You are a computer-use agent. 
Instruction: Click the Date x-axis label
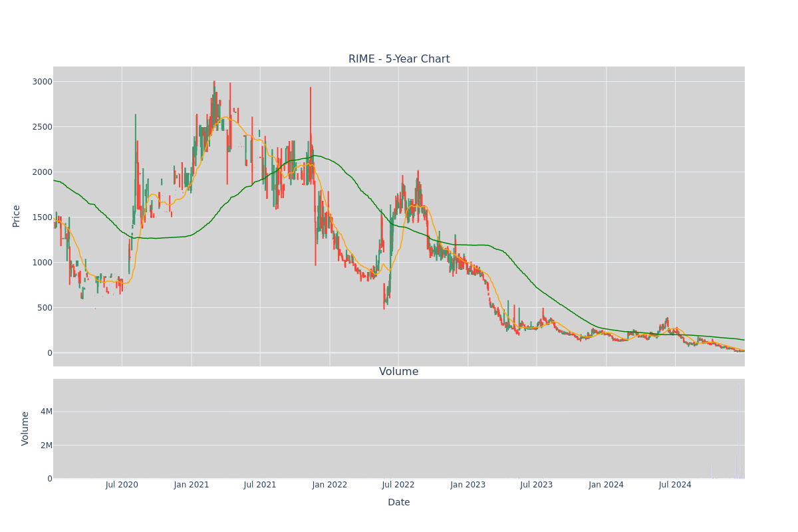tap(399, 503)
